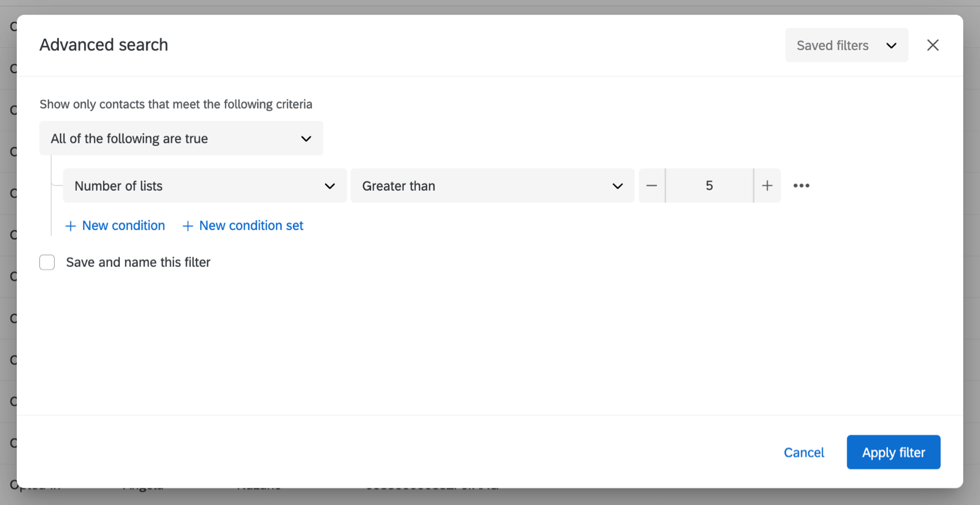This screenshot has height=505, width=980.
Task: Click the plus icon beside New condition set
Action: [x=187, y=226]
